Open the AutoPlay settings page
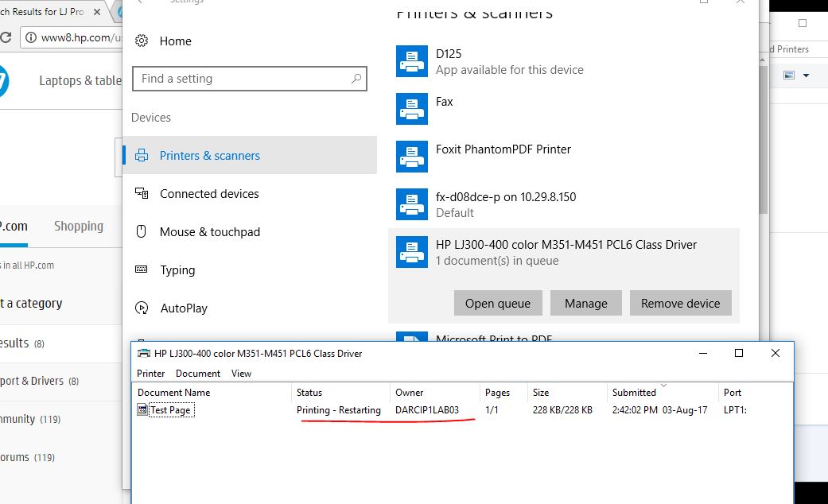The height and width of the screenshot is (504, 828). point(184,308)
